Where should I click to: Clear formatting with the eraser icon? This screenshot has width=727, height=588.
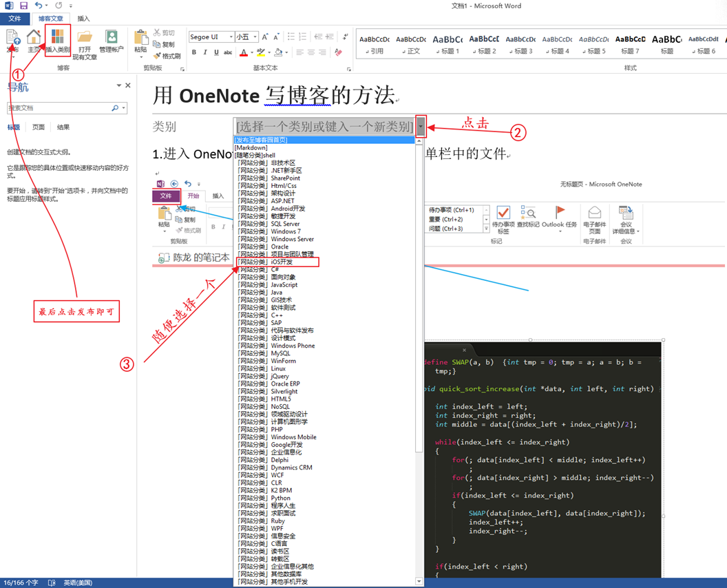tap(339, 52)
